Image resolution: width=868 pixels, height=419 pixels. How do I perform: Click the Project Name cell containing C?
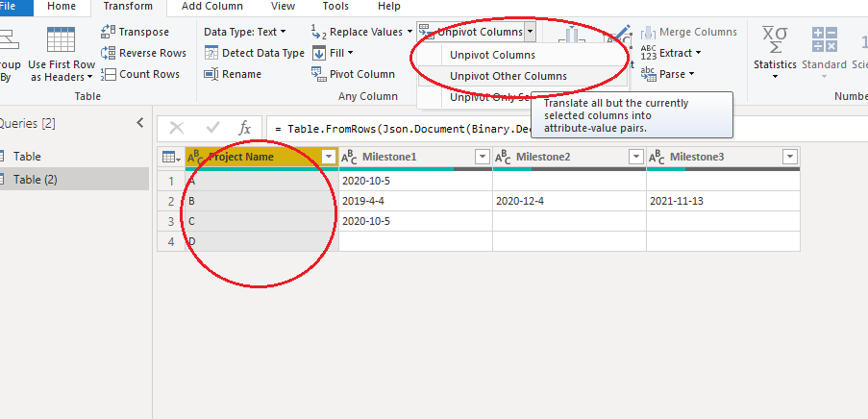pos(261,221)
